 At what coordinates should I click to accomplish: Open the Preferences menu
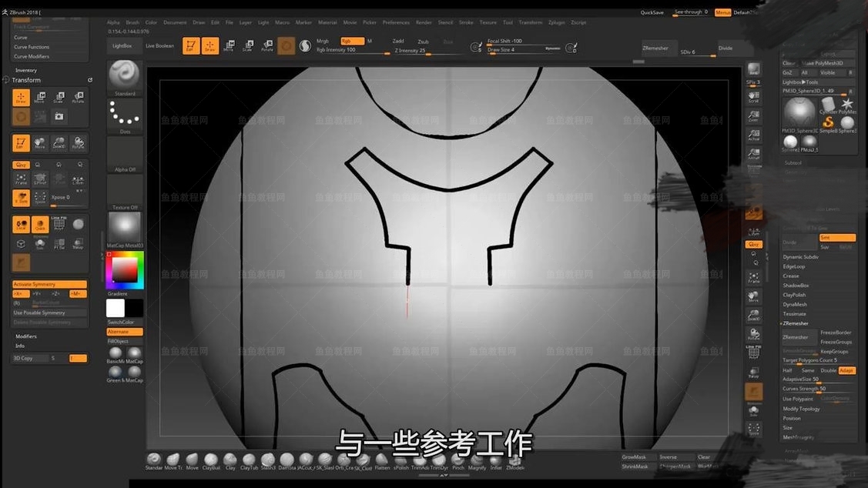[x=397, y=22]
